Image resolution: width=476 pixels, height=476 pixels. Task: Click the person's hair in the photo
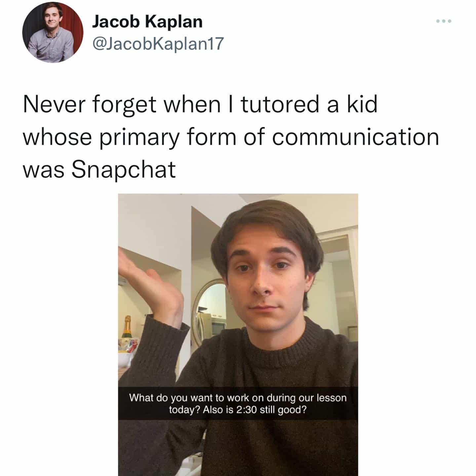point(268,225)
